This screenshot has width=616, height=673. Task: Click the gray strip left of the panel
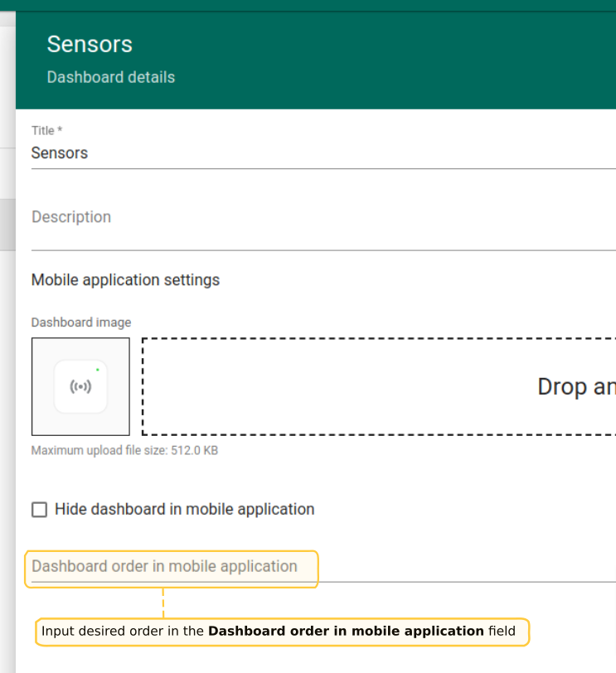coord(7,224)
